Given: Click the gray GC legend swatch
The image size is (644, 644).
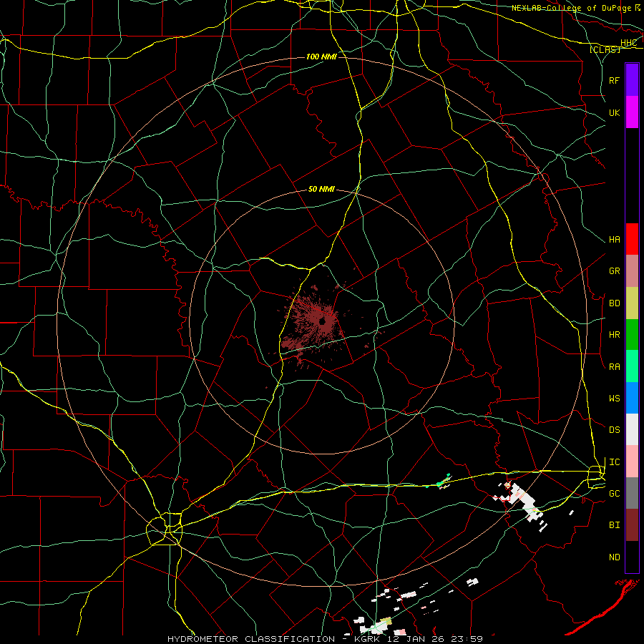Looking at the screenshot, I should (632, 493).
